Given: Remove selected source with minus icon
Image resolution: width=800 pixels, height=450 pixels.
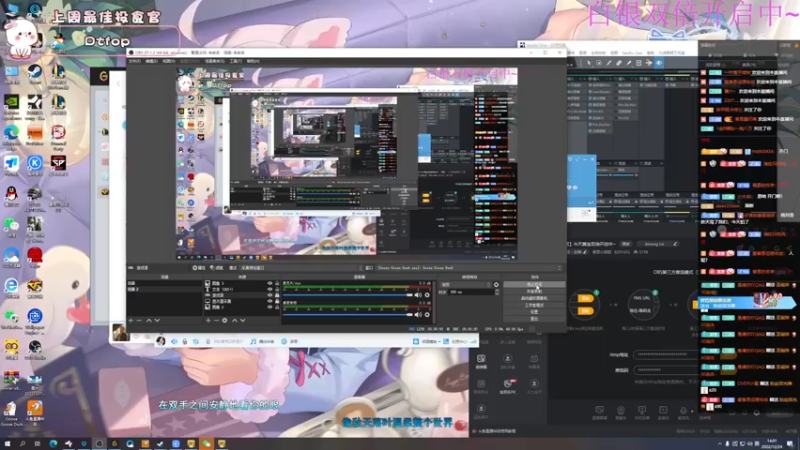Looking at the screenshot, I should 216,320.
